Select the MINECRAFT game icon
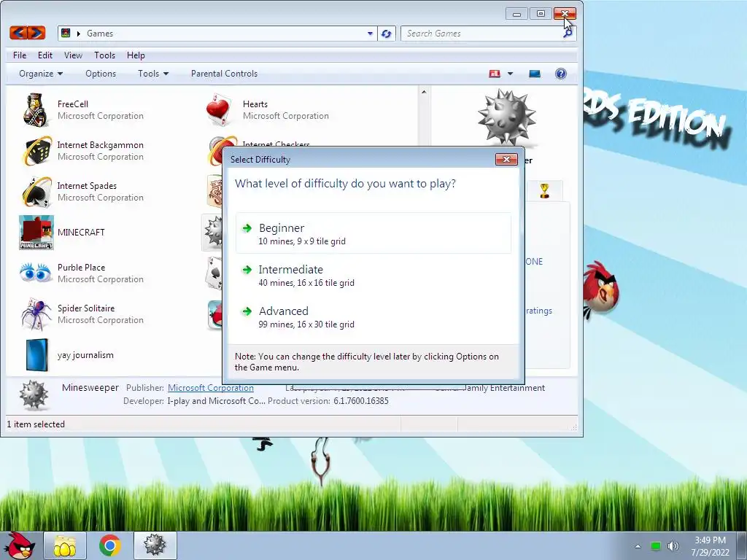 coord(36,233)
